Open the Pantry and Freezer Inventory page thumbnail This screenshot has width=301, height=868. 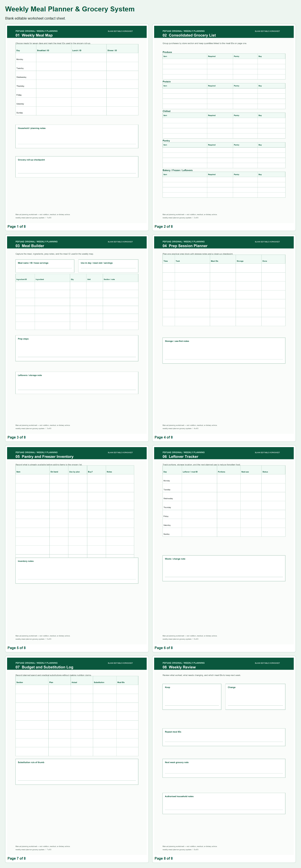[x=77, y=545]
